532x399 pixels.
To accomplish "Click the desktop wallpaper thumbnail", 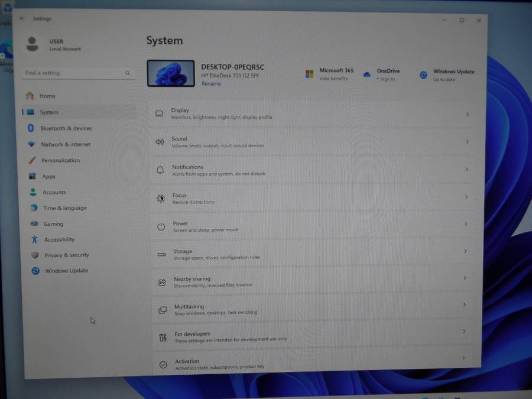I will (171, 74).
